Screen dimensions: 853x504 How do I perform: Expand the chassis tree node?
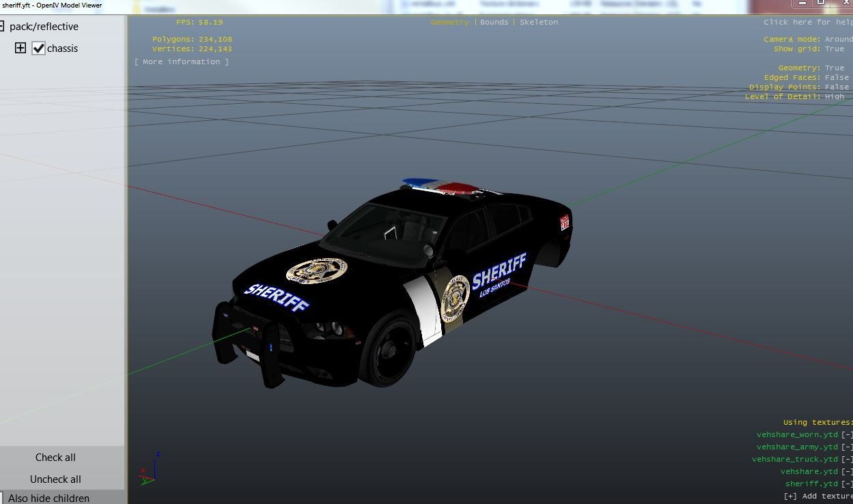point(20,48)
